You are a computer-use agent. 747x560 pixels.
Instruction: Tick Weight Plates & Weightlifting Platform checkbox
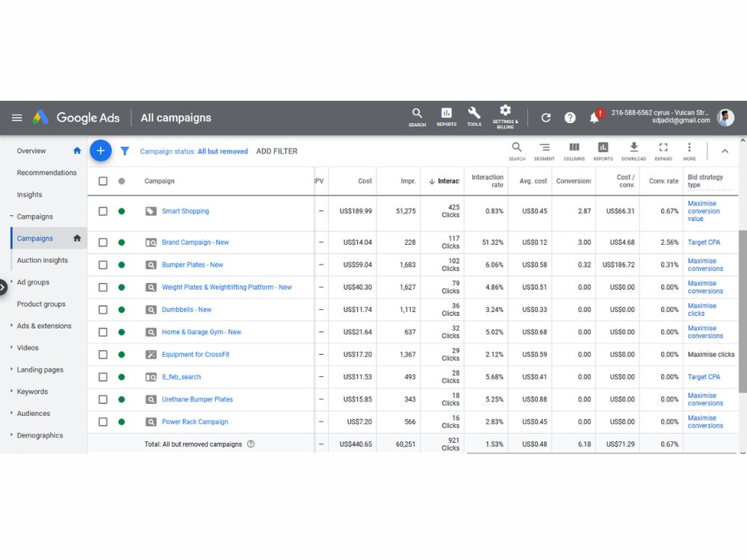pos(103,287)
